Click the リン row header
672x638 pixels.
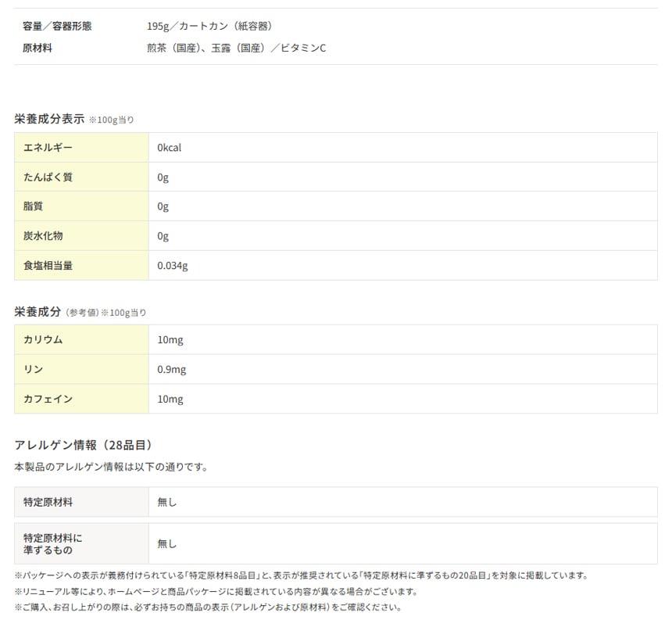coord(34,369)
